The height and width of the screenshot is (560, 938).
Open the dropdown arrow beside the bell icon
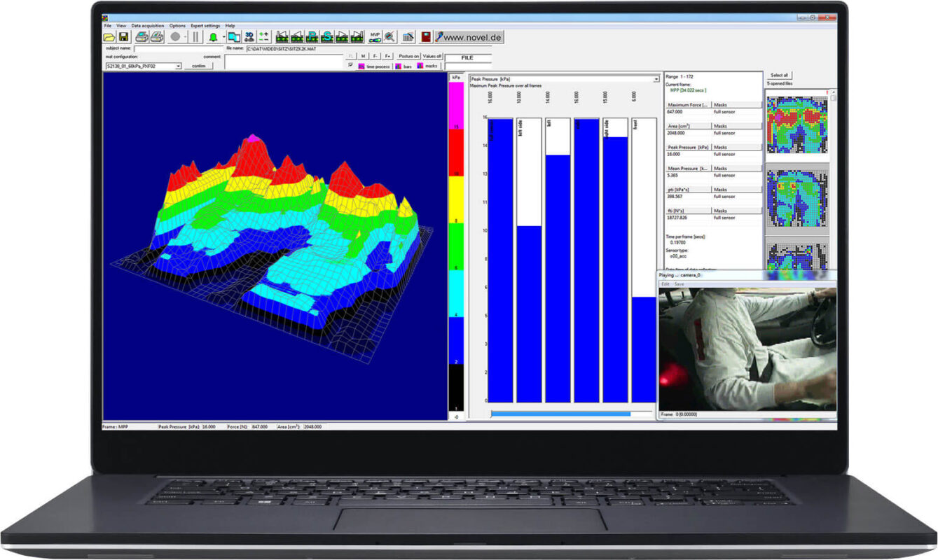223,36
